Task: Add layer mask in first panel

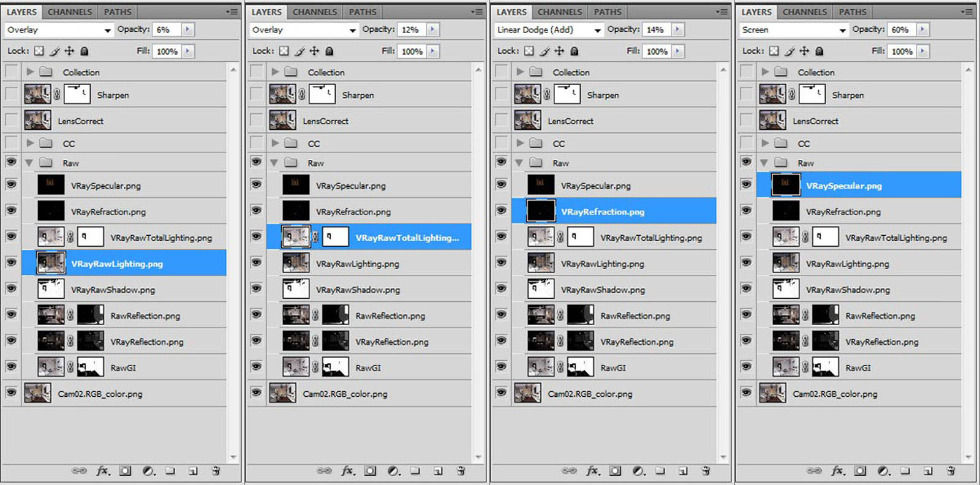Action: 125,471
